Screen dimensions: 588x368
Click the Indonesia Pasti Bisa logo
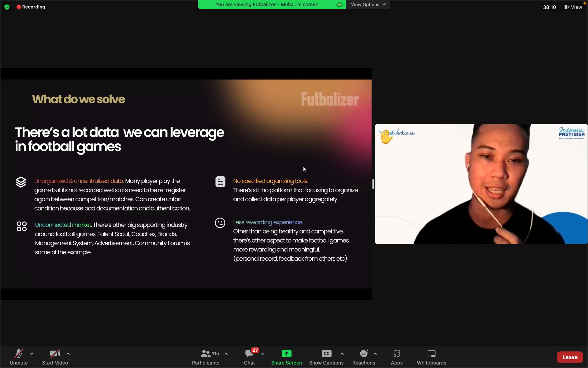[x=571, y=133]
